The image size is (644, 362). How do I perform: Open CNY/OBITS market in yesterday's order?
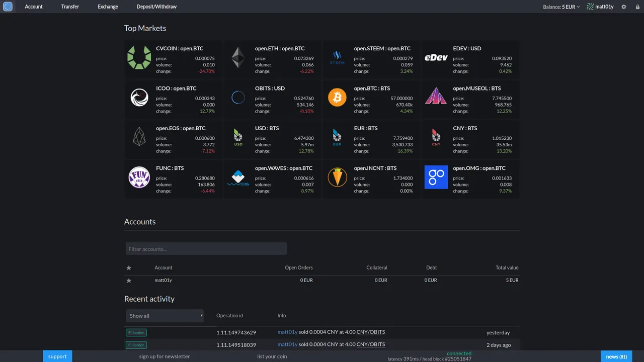pos(371,332)
